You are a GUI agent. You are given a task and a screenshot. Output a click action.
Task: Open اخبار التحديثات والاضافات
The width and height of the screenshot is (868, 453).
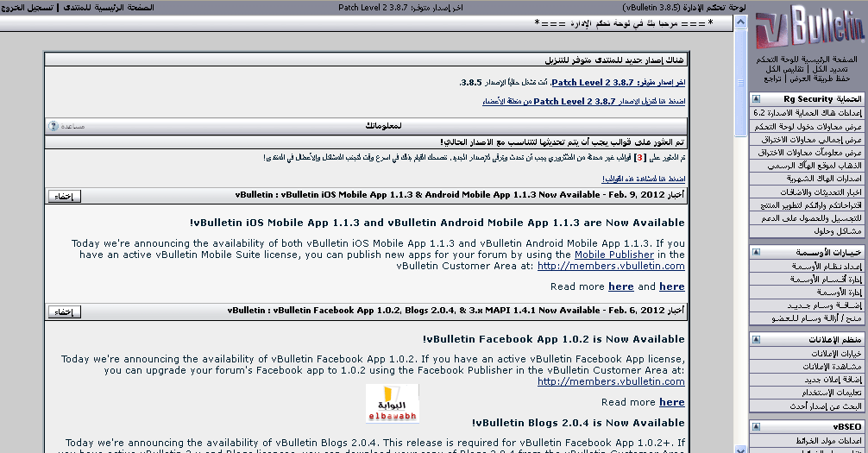807,192
